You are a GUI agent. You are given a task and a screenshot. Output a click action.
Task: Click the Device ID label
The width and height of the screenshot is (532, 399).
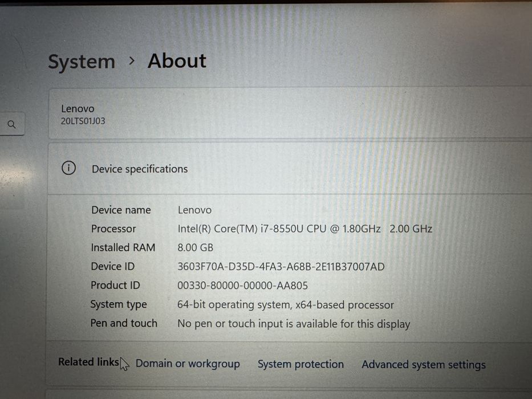tap(113, 266)
